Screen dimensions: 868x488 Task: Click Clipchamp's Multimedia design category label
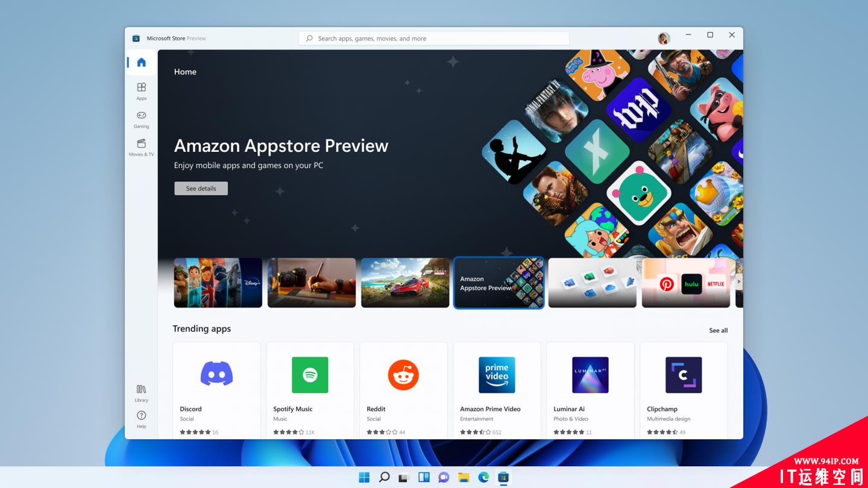coord(668,419)
